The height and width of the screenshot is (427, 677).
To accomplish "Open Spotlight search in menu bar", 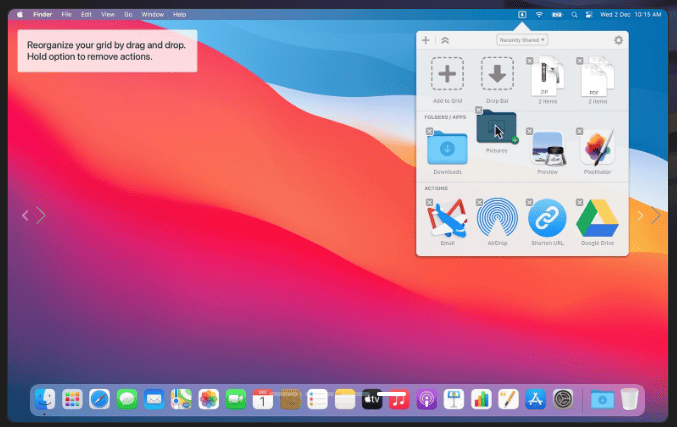I will (x=574, y=15).
